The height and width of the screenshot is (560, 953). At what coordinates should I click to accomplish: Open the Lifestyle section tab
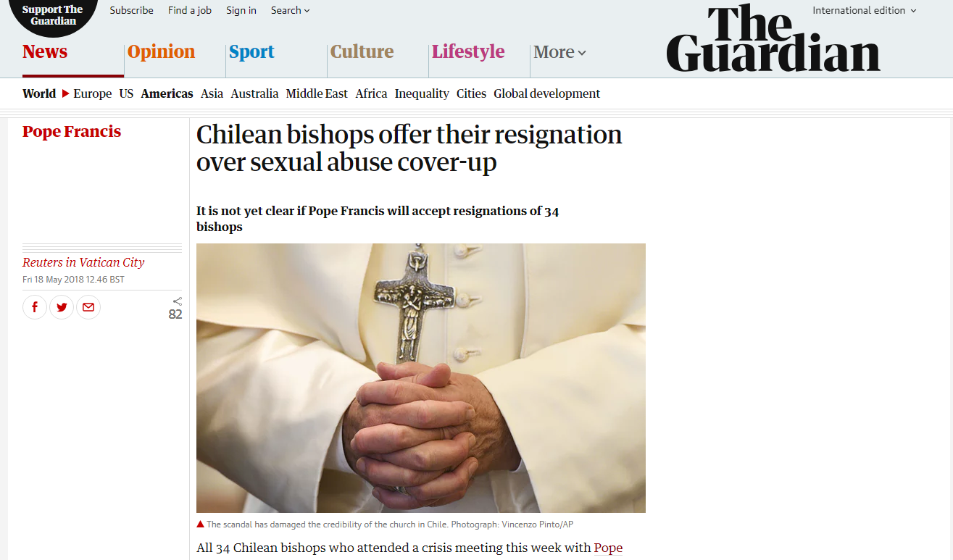pos(468,51)
